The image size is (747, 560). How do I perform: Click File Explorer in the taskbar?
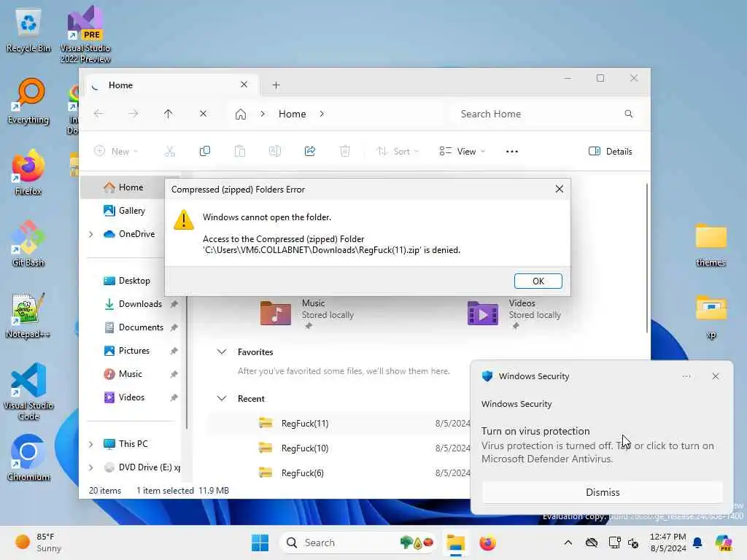point(455,542)
